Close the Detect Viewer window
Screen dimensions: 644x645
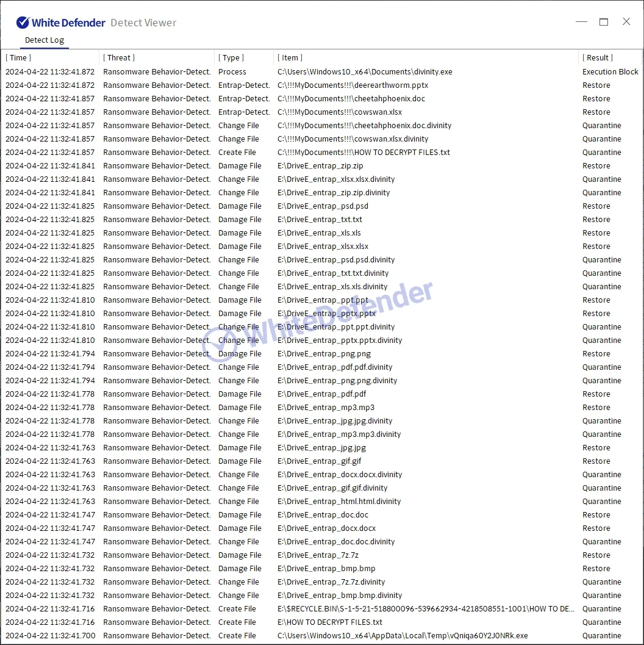[x=626, y=22]
